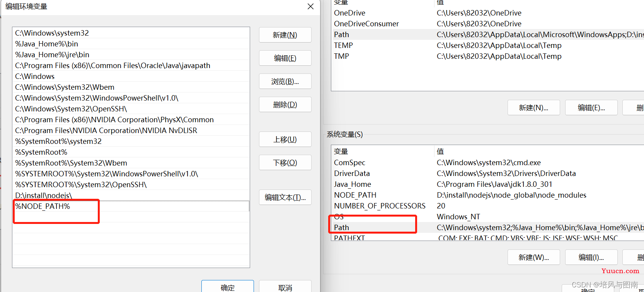
Task: Click 值 column header in system variables
Action: (x=539, y=151)
